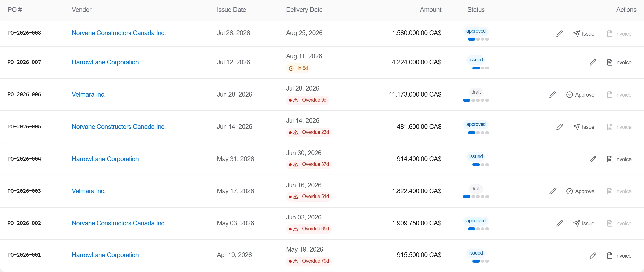Issue approved order PO-2026-002
The height and width of the screenshot is (272, 644).
tap(584, 223)
